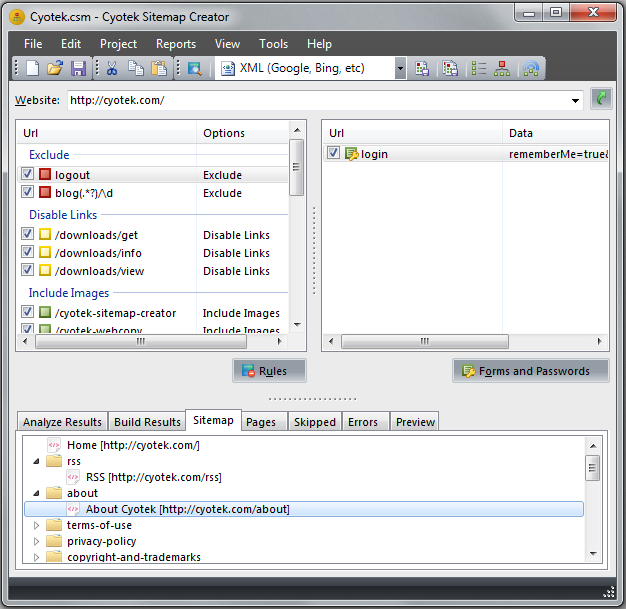
Task: Click the rss folder icon
Action: click(x=53, y=461)
